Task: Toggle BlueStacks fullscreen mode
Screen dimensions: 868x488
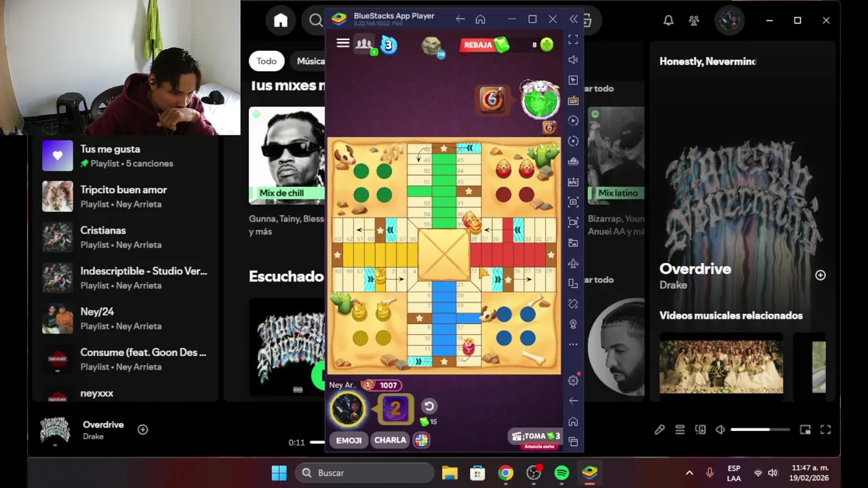Action: (573, 39)
